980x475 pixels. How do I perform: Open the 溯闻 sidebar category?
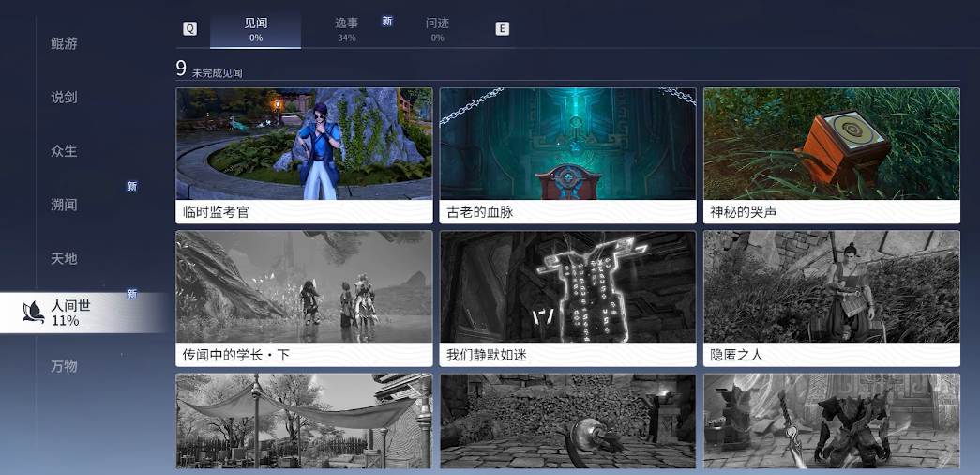click(x=64, y=204)
